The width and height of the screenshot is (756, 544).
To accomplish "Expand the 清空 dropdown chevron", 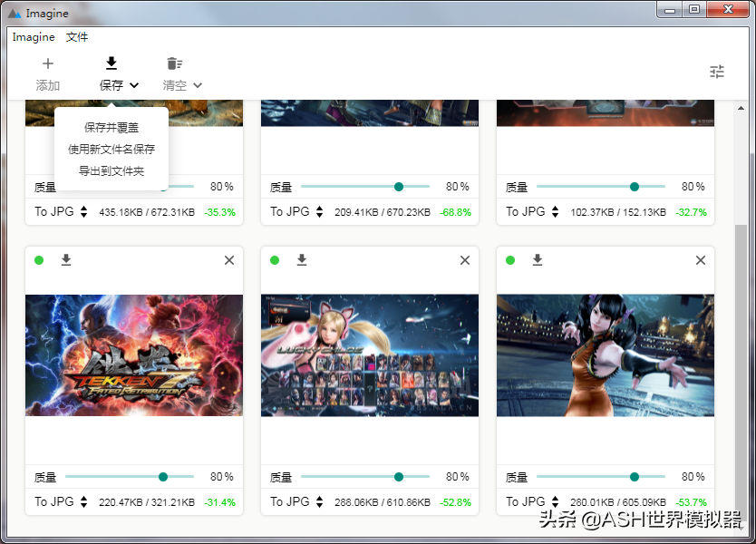I will [198, 85].
